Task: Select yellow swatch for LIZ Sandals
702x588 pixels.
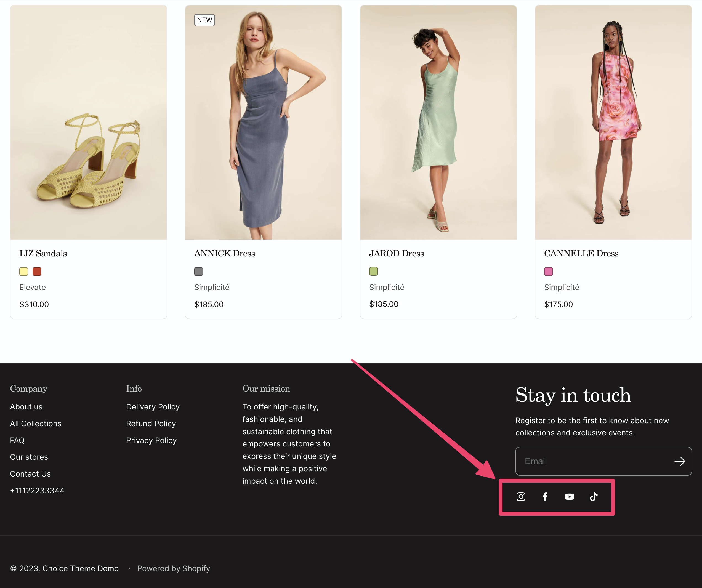Action: (x=24, y=272)
